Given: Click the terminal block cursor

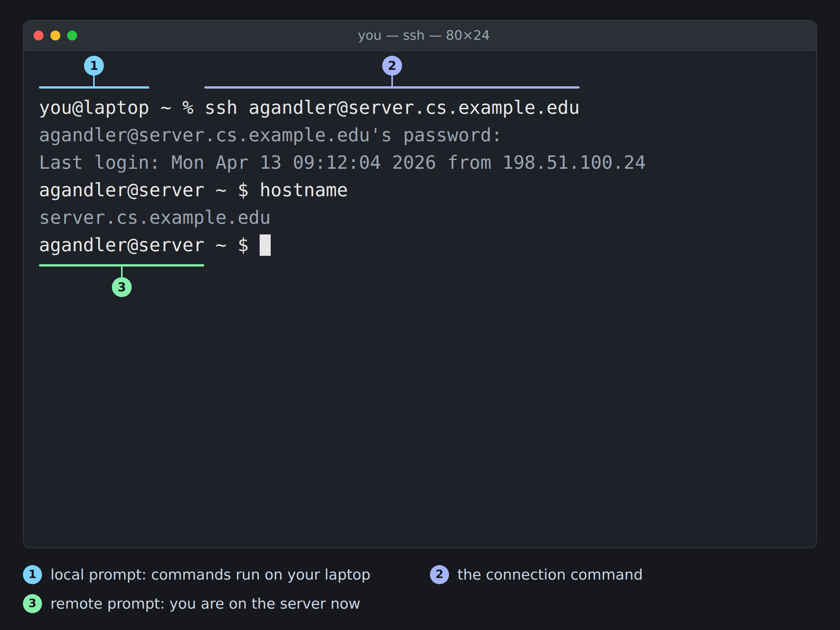Looking at the screenshot, I should [x=265, y=245].
